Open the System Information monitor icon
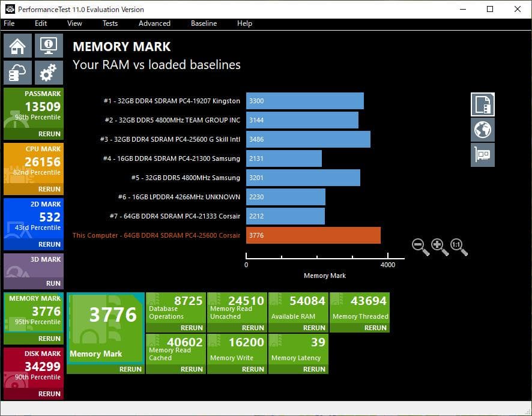This screenshot has height=416, width=532. tap(49, 46)
